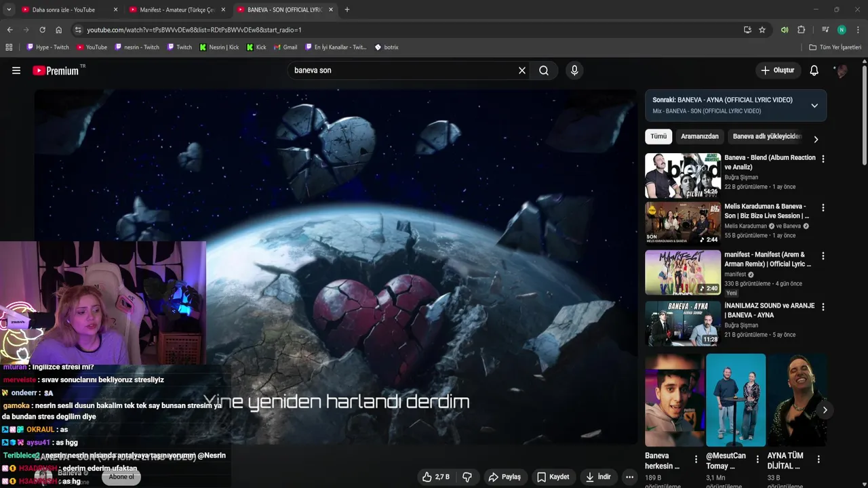Click the Abone ol subscribe button

click(121, 477)
